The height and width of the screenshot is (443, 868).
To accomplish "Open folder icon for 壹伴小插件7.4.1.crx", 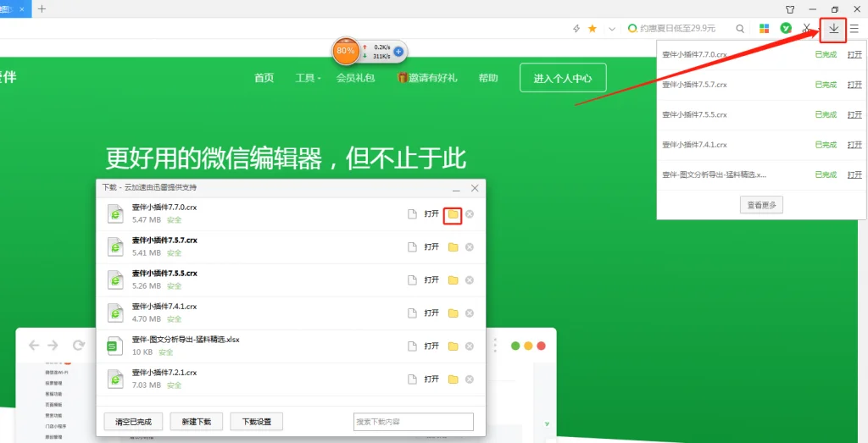I will pyautogui.click(x=453, y=313).
